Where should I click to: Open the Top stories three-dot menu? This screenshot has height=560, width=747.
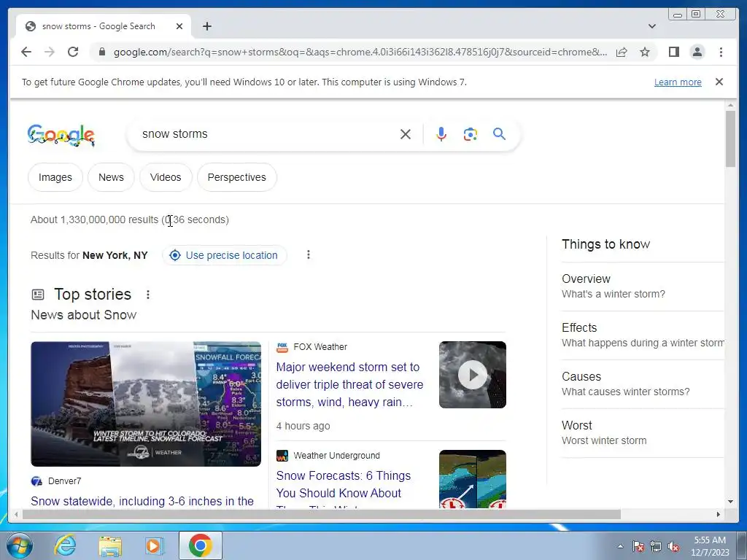[148, 295]
